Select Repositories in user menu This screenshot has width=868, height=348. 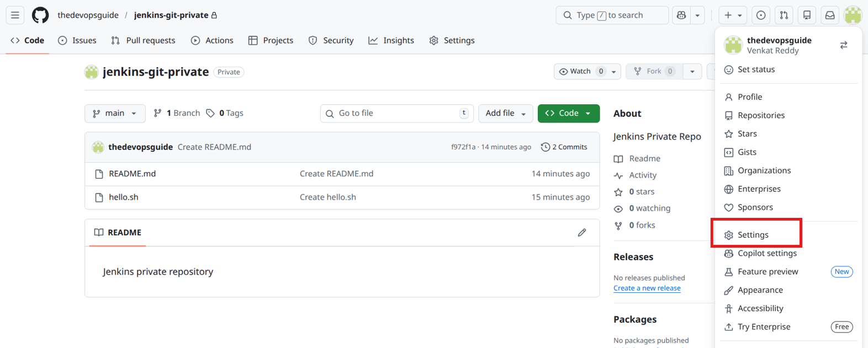pyautogui.click(x=788, y=115)
